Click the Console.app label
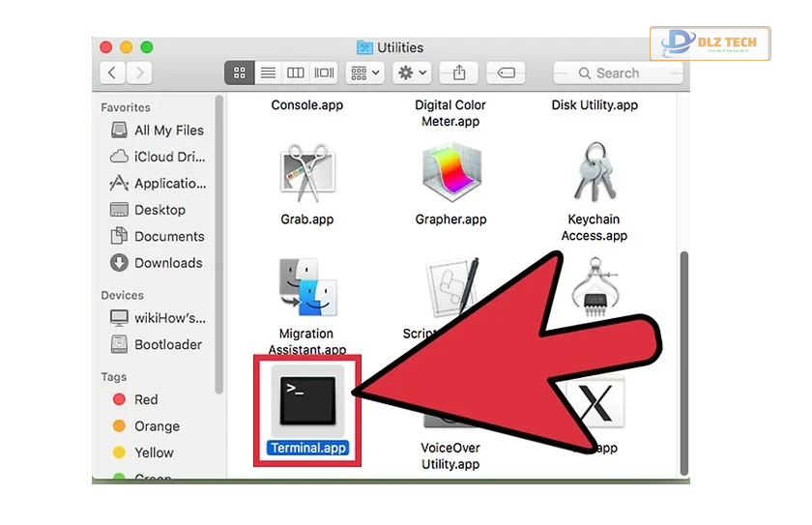 point(307,105)
